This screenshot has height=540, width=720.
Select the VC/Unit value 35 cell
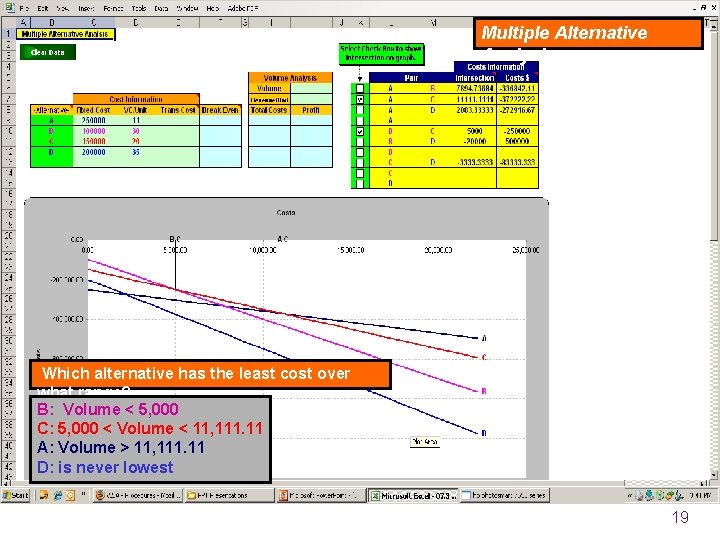coord(136,152)
